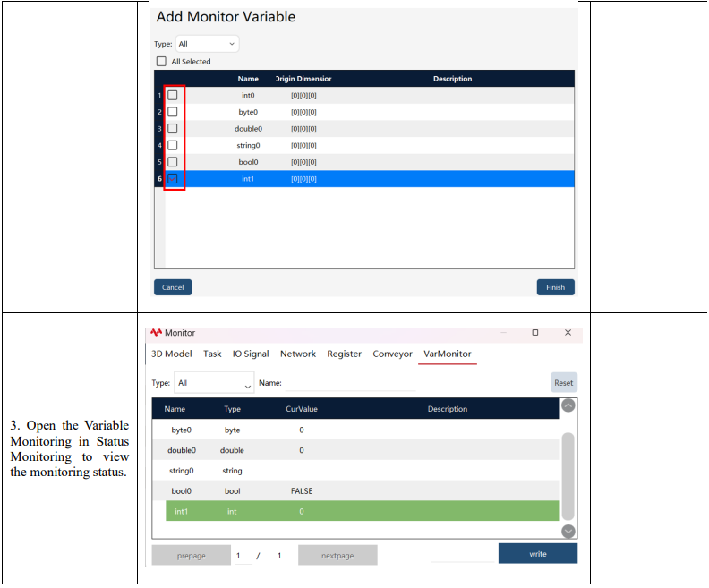
Task: Select the VarMonitor tab
Action: coord(448,354)
